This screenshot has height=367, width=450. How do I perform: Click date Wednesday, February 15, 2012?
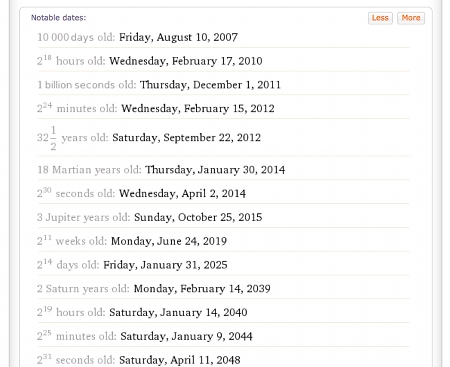198,108
